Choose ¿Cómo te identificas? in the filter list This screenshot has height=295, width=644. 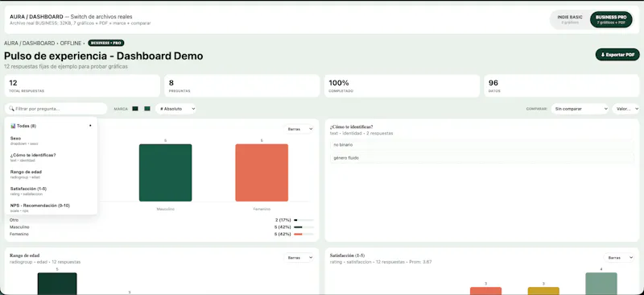point(51,157)
